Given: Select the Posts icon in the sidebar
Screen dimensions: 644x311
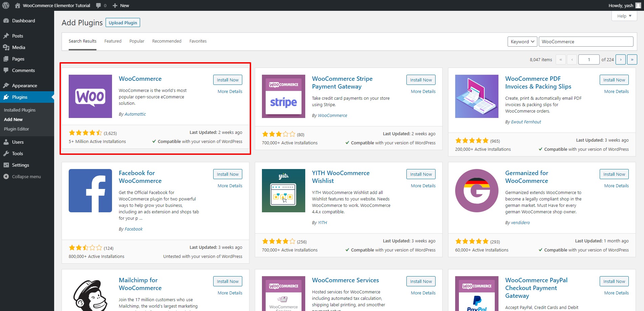Looking at the screenshot, I should pos(7,35).
